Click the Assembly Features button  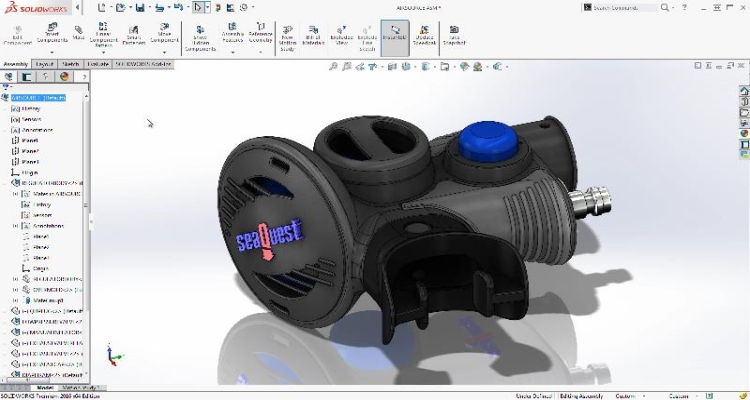pos(232,33)
